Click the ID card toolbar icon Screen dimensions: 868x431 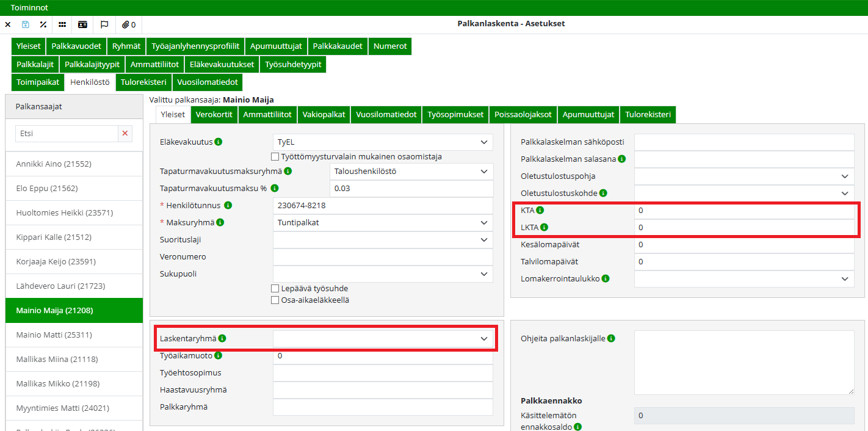[x=82, y=24]
